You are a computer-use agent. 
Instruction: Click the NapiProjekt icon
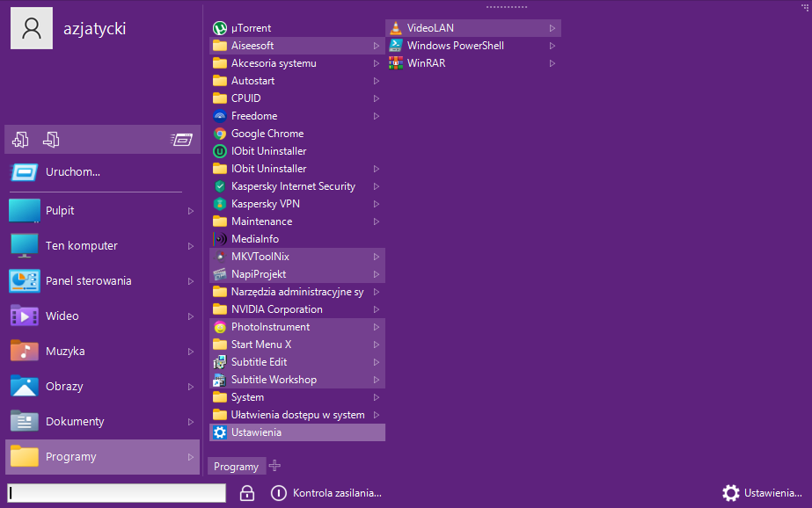pyautogui.click(x=220, y=274)
